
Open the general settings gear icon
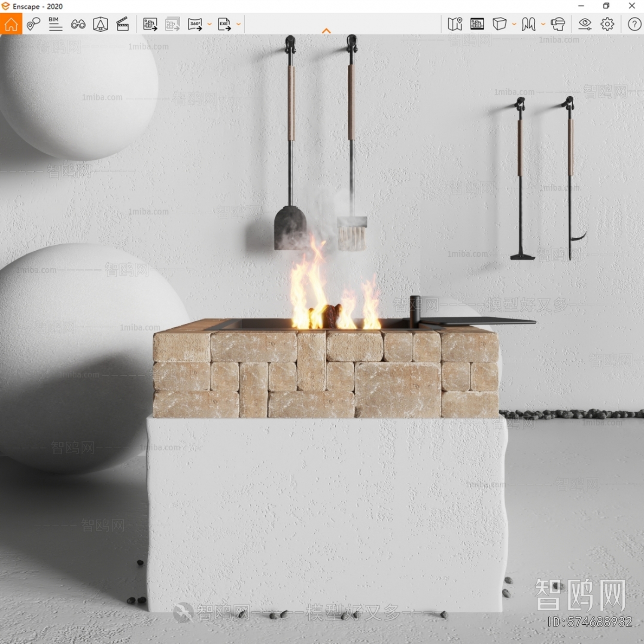tap(607, 24)
